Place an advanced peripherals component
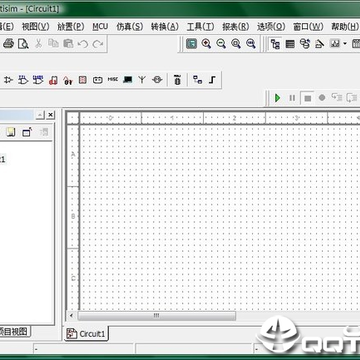This screenshot has height=360, width=360. click(127, 80)
